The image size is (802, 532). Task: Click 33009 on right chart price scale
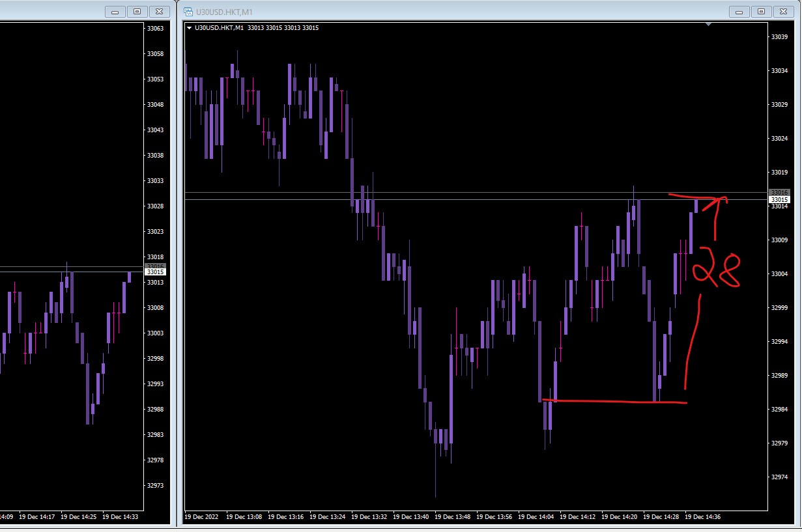(780, 240)
